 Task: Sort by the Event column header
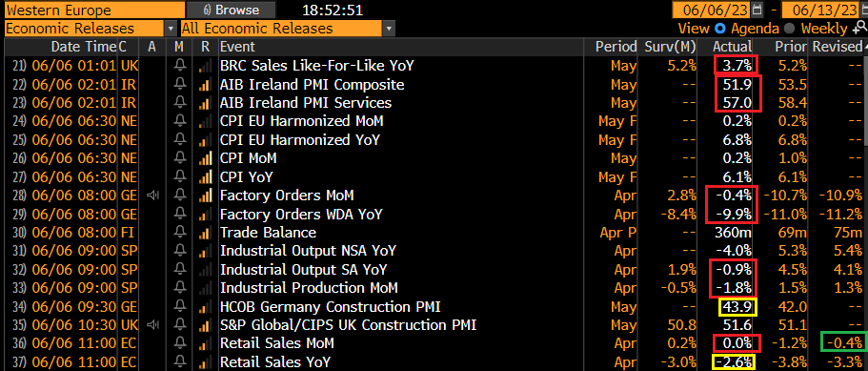pyautogui.click(x=237, y=47)
